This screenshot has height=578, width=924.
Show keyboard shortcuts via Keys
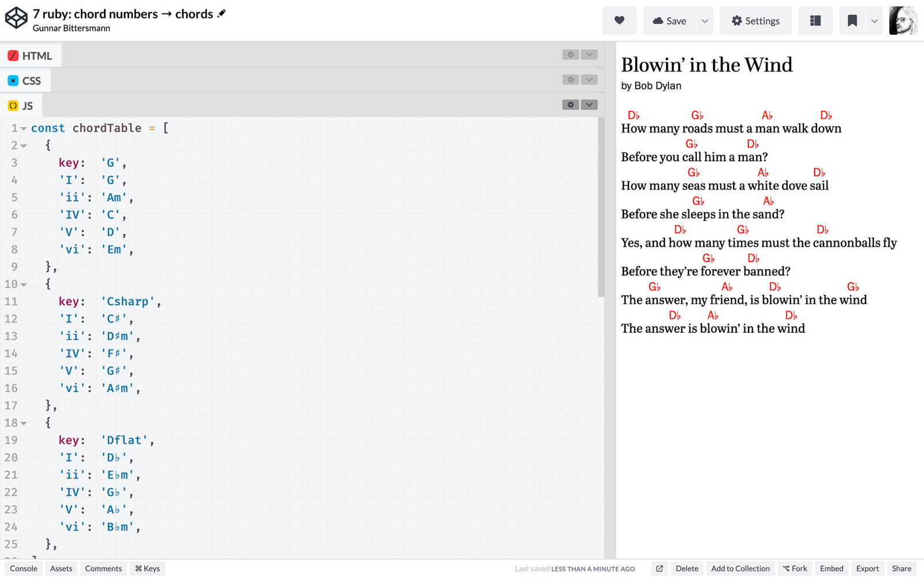point(148,569)
